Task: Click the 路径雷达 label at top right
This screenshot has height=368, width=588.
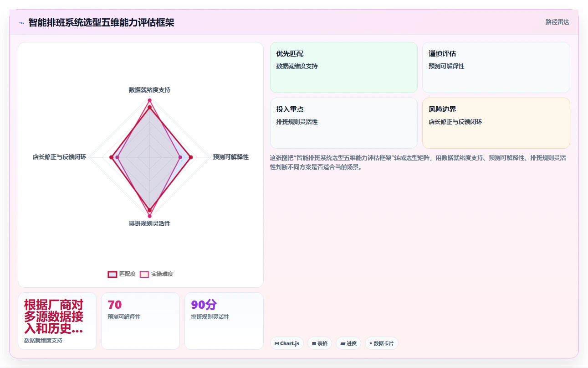Action: [x=557, y=22]
